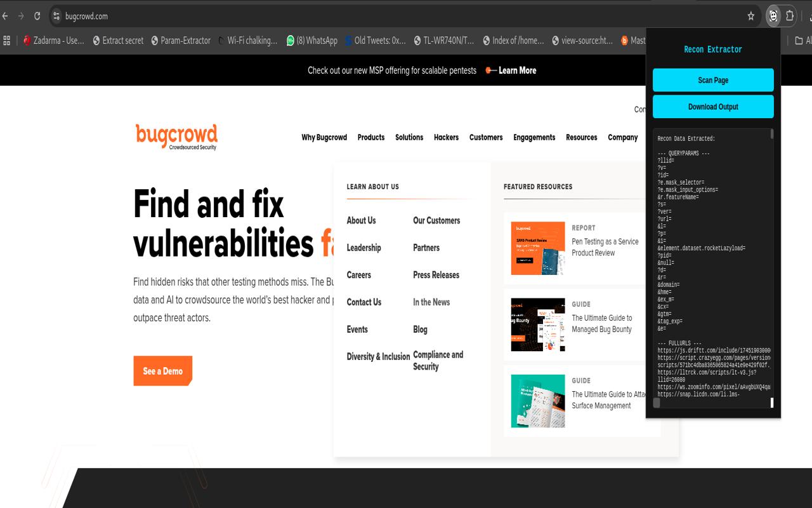Open the WhatsApp bookmark
Image resolution: width=812 pixels, height=508 pixels.
(312, 41)
